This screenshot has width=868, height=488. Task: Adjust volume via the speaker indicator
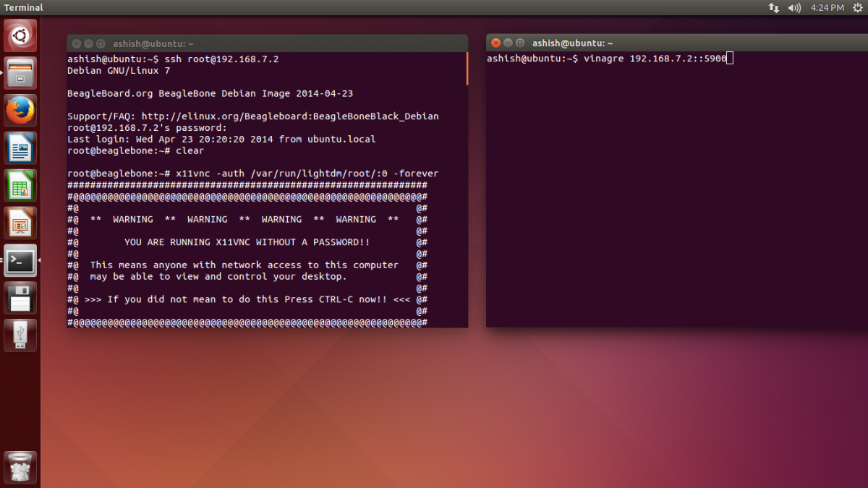point(794,8)
